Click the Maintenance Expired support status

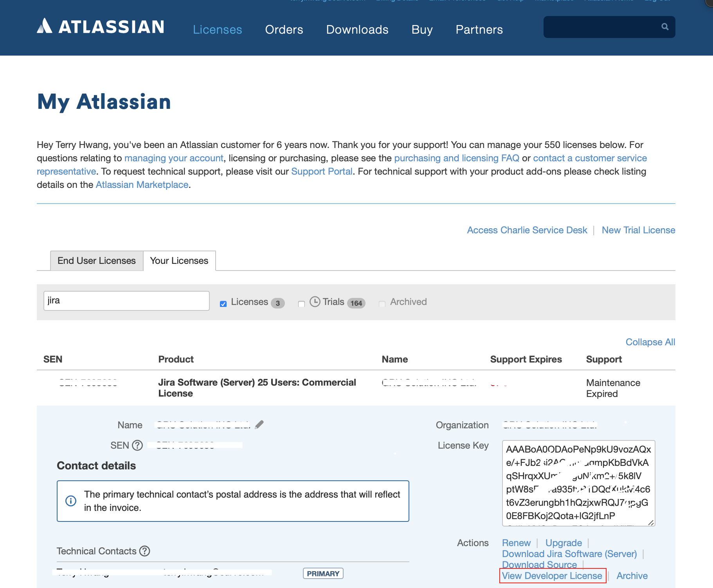[x=613, y=388]
